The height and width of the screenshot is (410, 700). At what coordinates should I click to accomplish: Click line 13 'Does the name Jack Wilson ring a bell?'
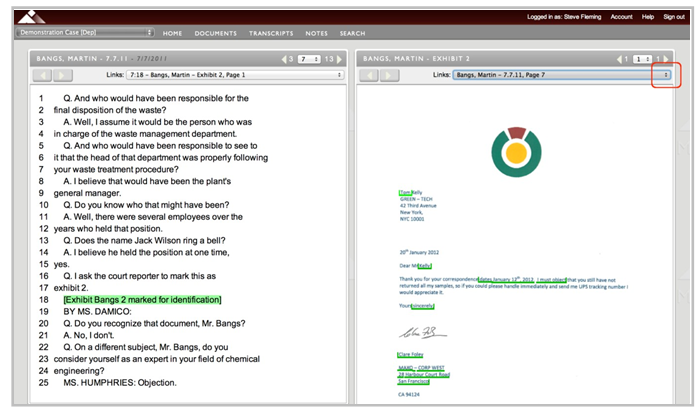pos(144,241)
